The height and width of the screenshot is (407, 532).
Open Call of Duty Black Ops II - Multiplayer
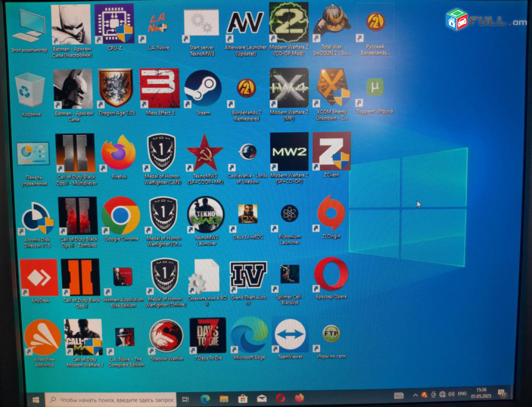point(75,153)
